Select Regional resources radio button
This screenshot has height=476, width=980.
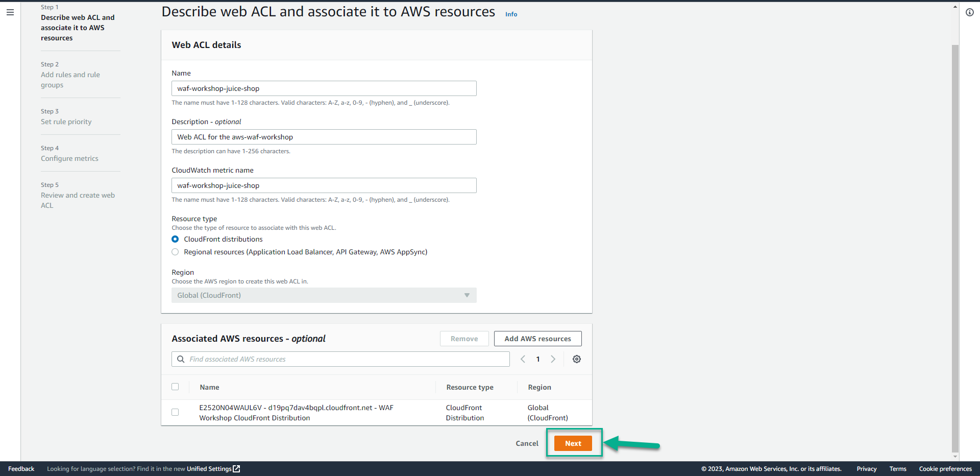tap(175, 252)
